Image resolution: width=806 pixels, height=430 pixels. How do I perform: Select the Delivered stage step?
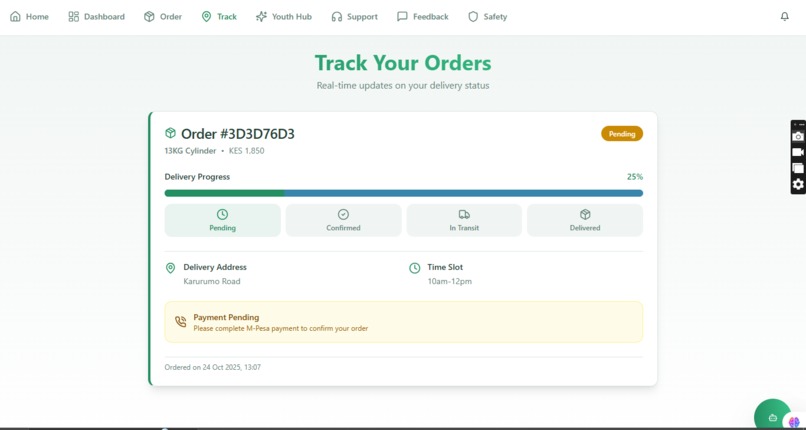[x=585, y=220]
